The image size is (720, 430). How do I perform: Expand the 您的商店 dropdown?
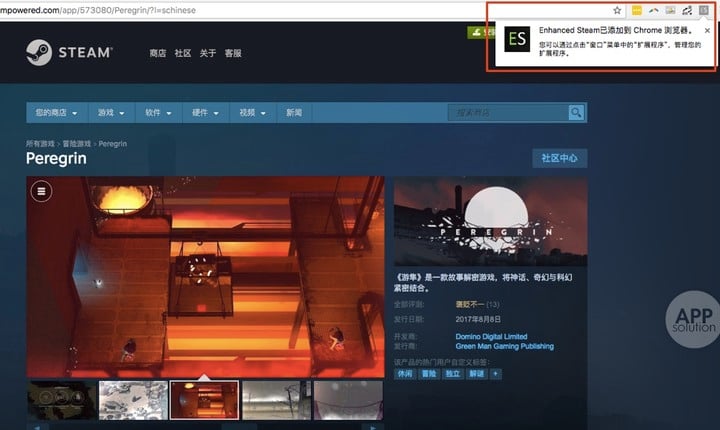coord(56,113)
